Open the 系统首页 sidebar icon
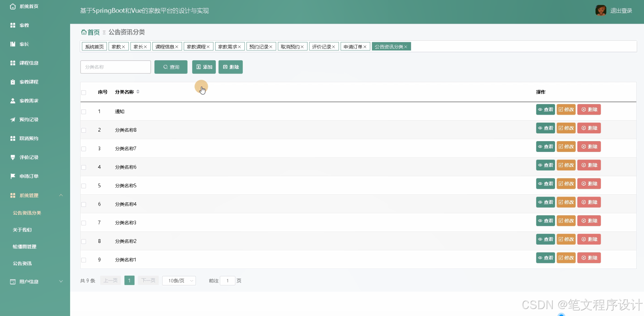Image resolution: width=644 pixels, height=316 pixels. pyautogui.click(x=13, y=6)
